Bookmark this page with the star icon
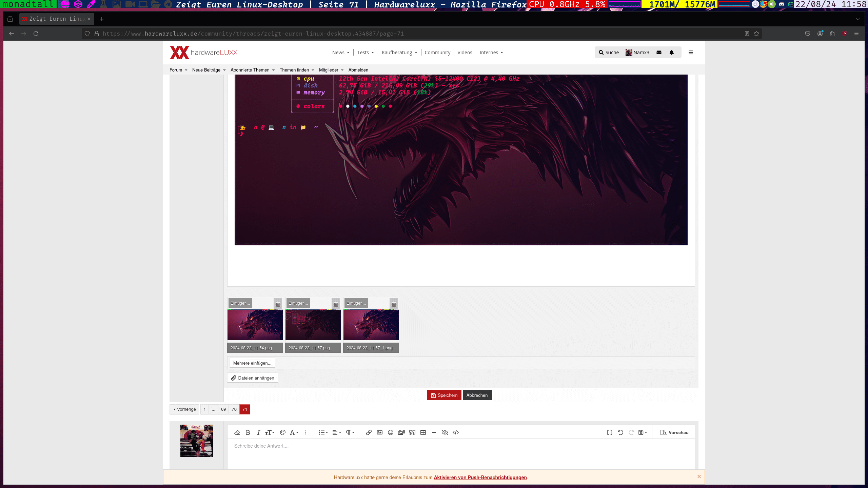Image resolution: width=868 pixels, height=488 pixels. click(x=756, y=34)
